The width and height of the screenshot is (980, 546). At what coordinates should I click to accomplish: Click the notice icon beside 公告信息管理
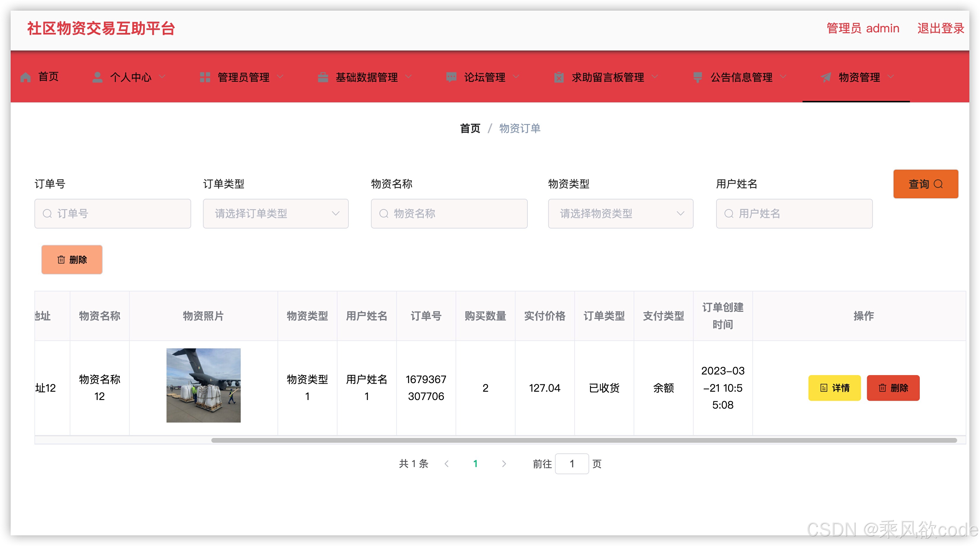pyautogui.click(x=697, y=77)
